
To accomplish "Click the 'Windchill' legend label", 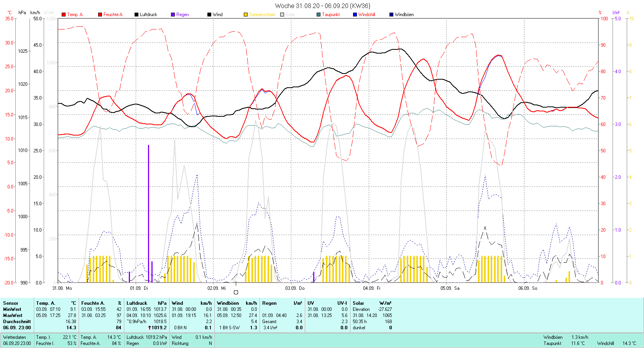I will tap(367, 15).
